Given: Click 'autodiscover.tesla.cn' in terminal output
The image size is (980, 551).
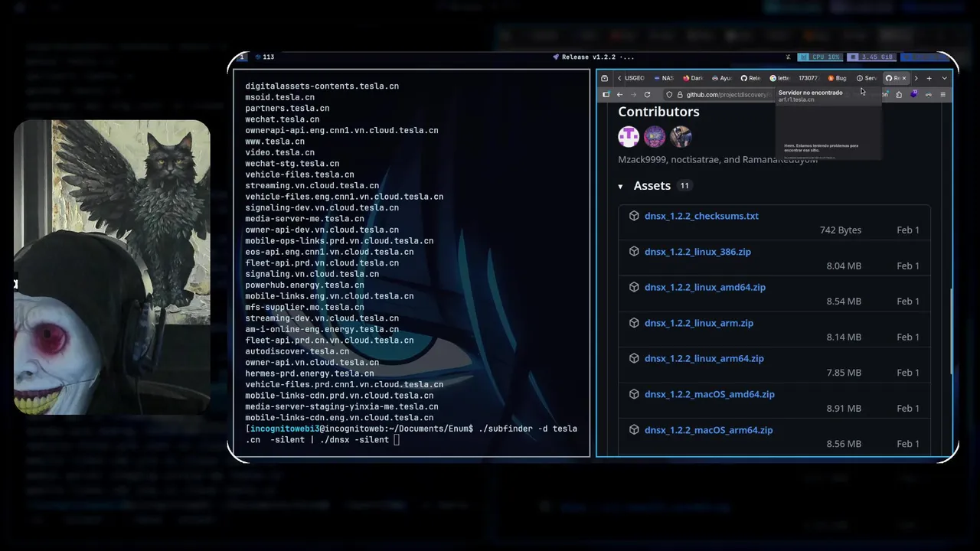Looking at the screenshot, I should 297,351.
